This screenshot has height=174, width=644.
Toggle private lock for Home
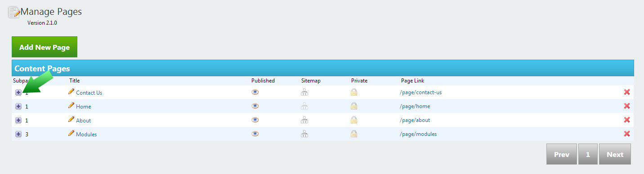[354, 106]
